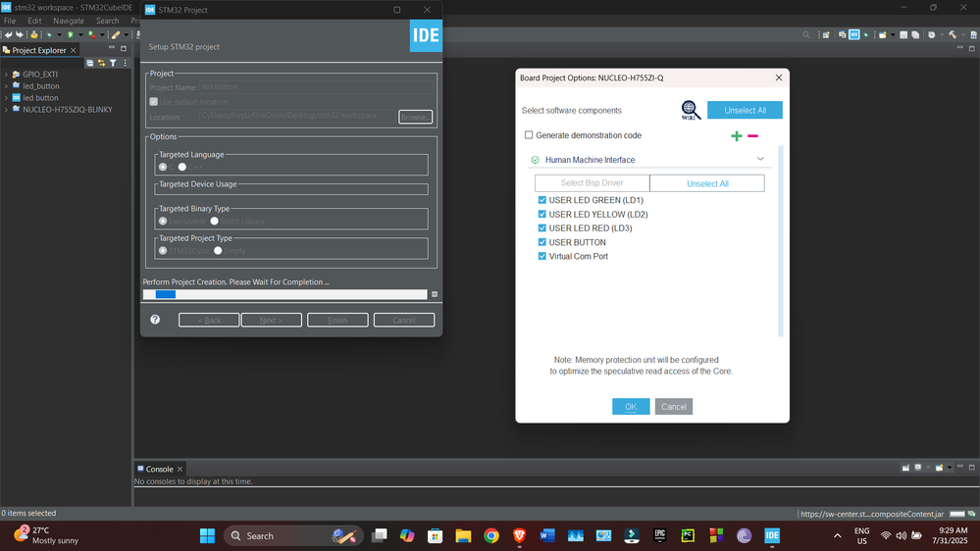Click the redo arrow in main toolbar
Viewport: 980px width, 551px height.
(x=20, y=34)
